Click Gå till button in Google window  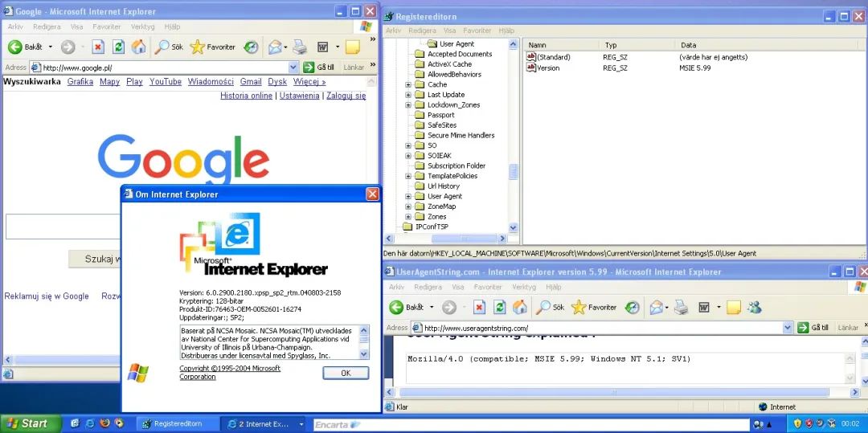tap(319, 67)
